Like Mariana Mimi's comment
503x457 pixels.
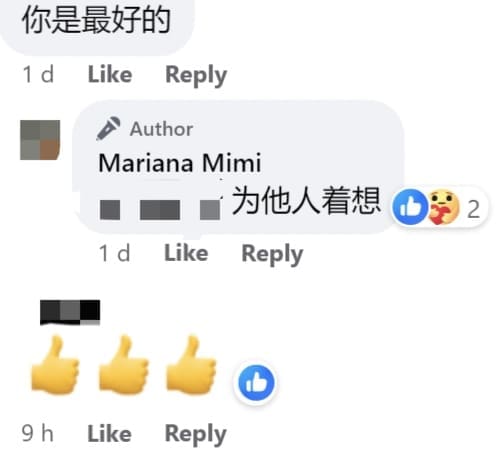tap(186, 253)
